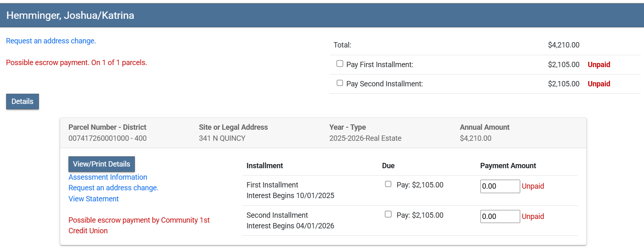Tick the 'Pay Second Installment' checkbox
The image size is (644, 248).
click(340, 83)
